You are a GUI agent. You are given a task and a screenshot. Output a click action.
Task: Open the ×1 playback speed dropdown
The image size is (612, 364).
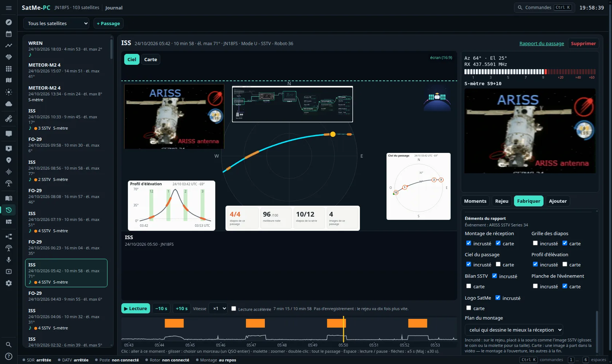click(219, 308)
